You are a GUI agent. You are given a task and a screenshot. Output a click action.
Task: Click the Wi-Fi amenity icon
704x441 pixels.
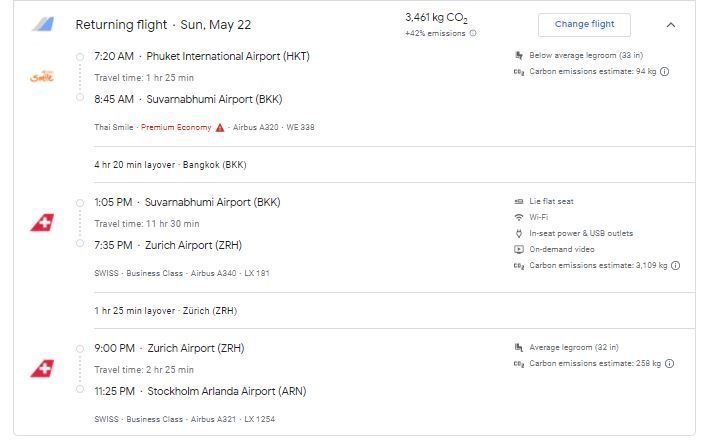coord(519,217)
